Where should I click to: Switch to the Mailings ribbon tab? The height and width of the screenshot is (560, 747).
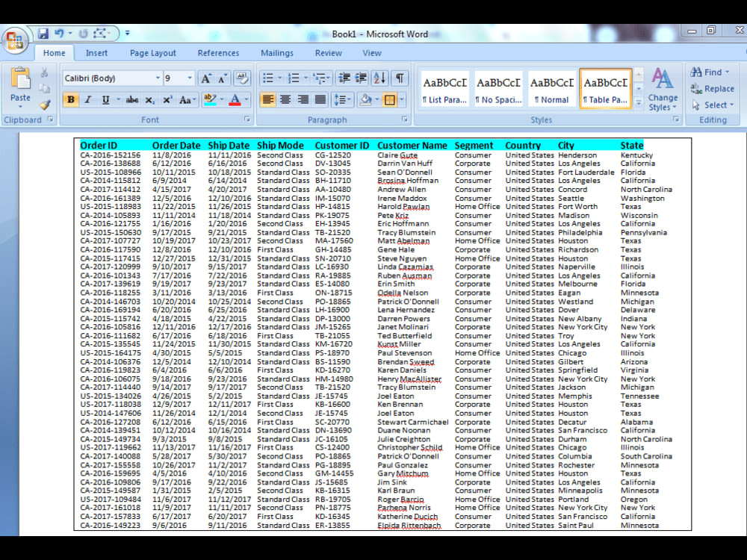pyautogui.click(x=277, y=53)
